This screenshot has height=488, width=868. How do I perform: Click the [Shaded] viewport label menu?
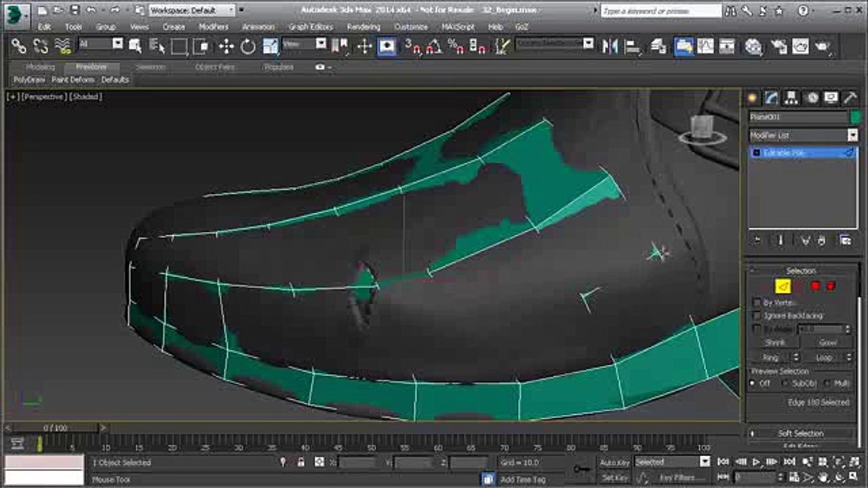click(x=86, y=97)
